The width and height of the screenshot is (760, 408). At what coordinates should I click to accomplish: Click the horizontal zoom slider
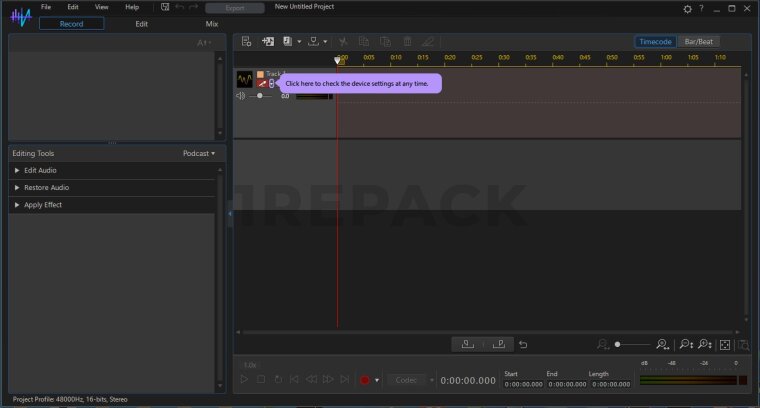630,344
